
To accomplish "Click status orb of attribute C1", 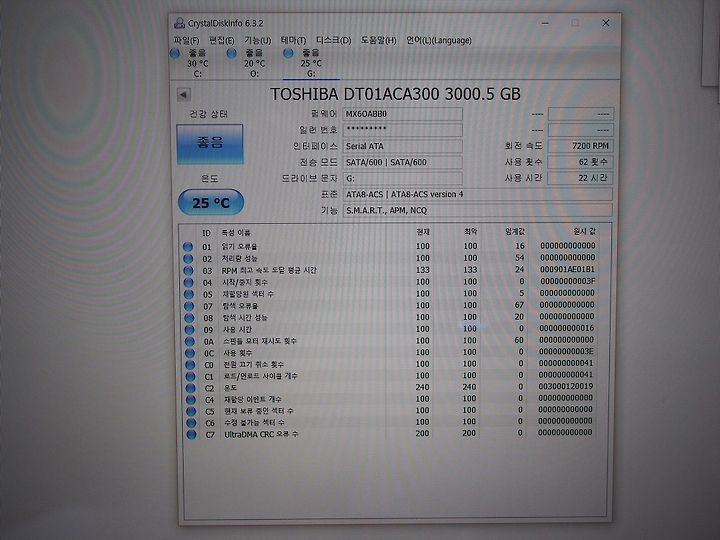I will click(190, 377).
